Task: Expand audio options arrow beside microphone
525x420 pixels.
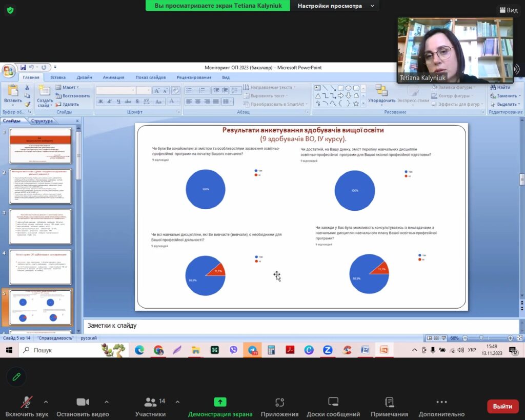Action: coord(46,402)
